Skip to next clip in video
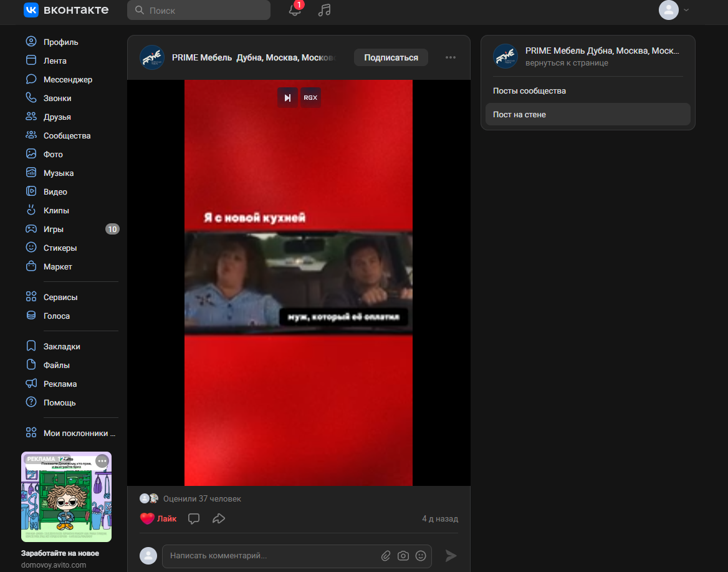This screenshot has width=728, height=572. tap(287, 97)
